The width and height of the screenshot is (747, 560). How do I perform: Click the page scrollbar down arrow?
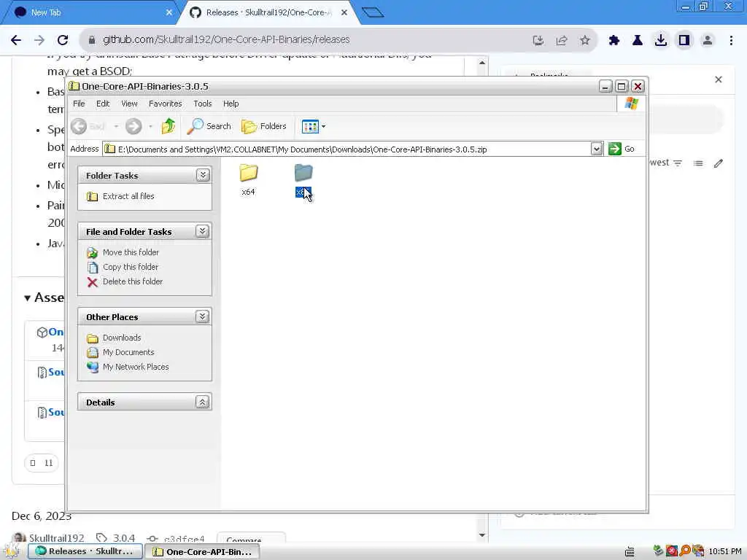[481, 534]
